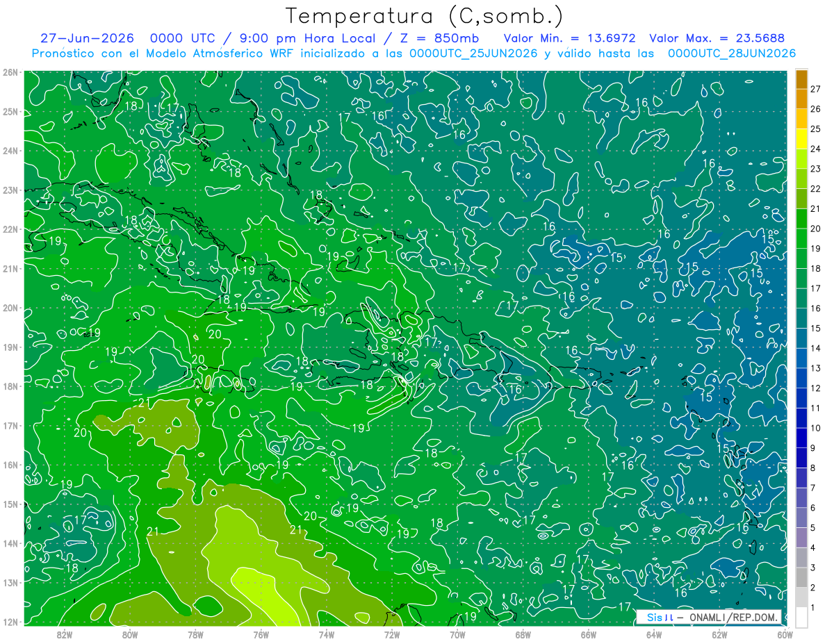
Task: Click the colorbar label "1"
Action: [814, 607]
